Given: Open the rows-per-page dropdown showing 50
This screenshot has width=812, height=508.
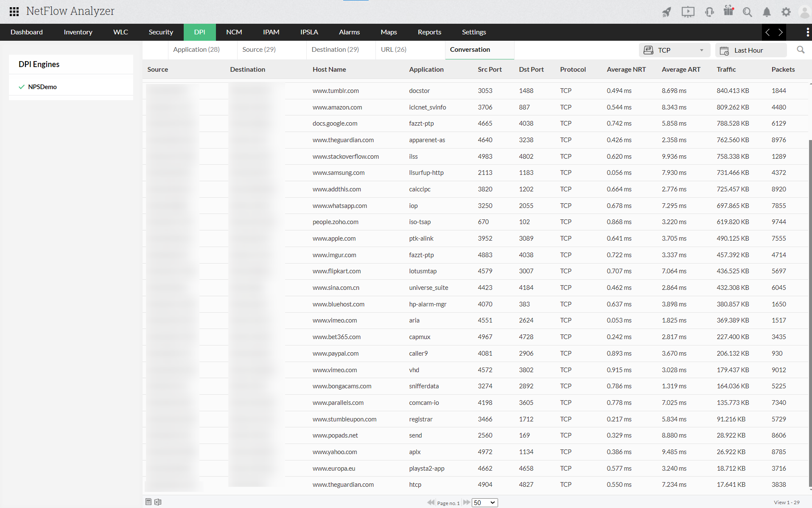Looking at the screenshot, I should point(484,502).
